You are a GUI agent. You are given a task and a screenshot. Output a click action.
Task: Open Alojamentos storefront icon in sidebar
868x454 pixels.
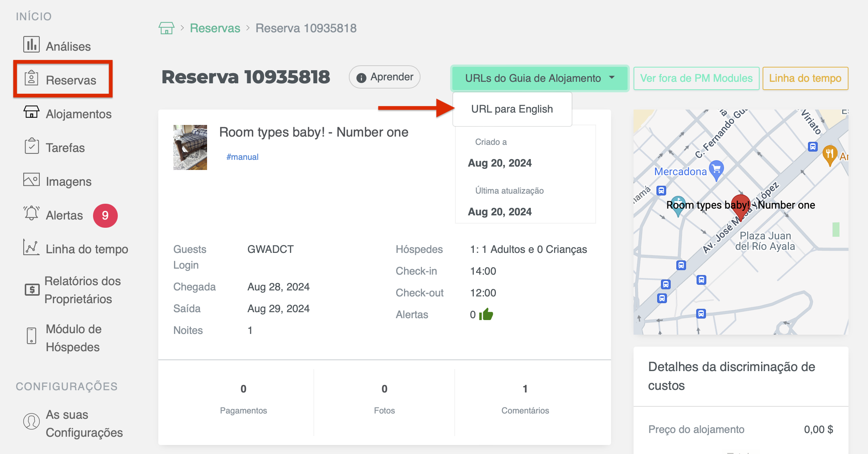32,112
